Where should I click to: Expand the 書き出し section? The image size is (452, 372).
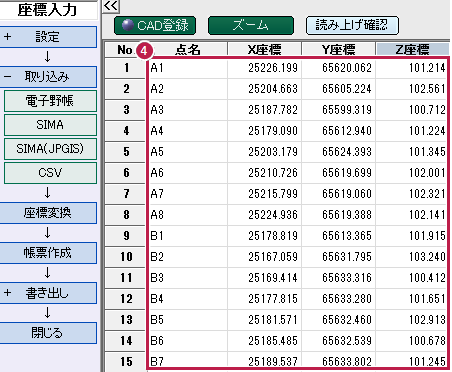[48, 293]
